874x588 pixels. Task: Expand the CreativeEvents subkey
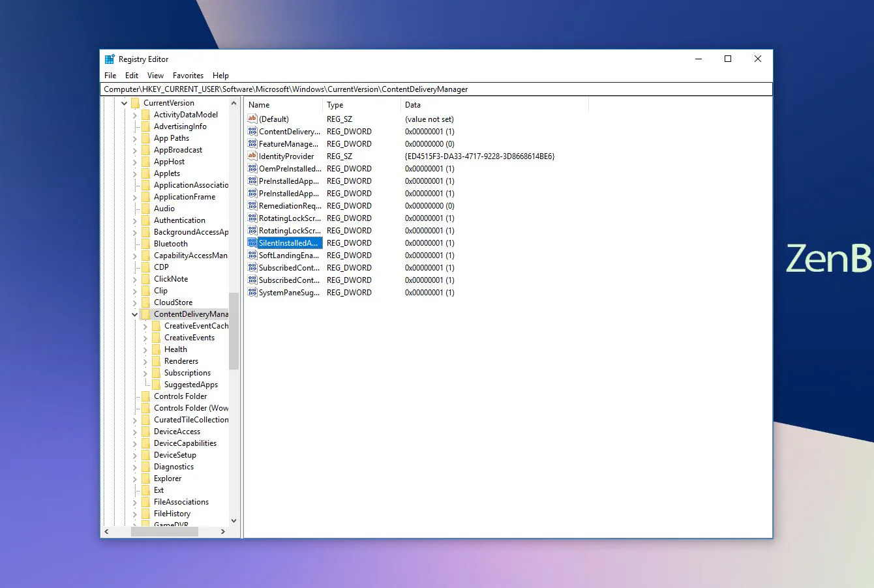point(145,338)
